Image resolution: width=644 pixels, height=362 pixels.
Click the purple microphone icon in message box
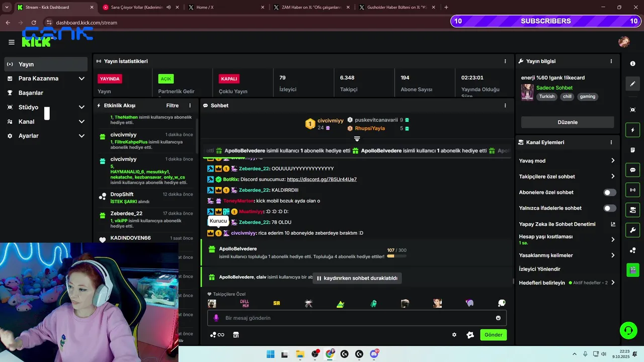(x=216, y=318)
